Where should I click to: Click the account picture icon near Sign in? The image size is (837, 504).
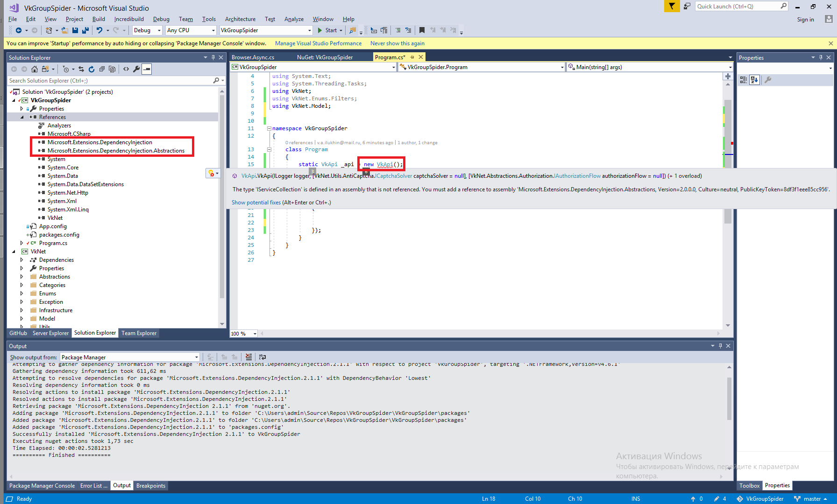[x=829, y=19]
